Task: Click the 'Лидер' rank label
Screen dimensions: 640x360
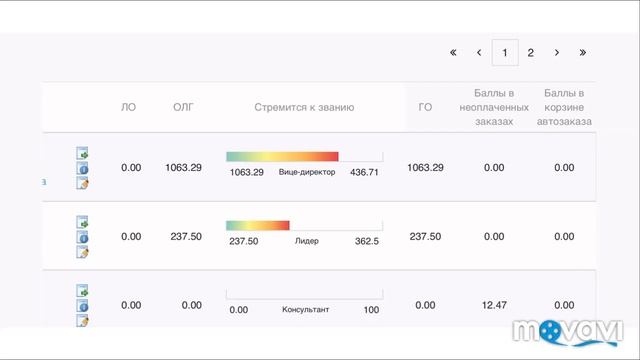Action: click(307, 241)
